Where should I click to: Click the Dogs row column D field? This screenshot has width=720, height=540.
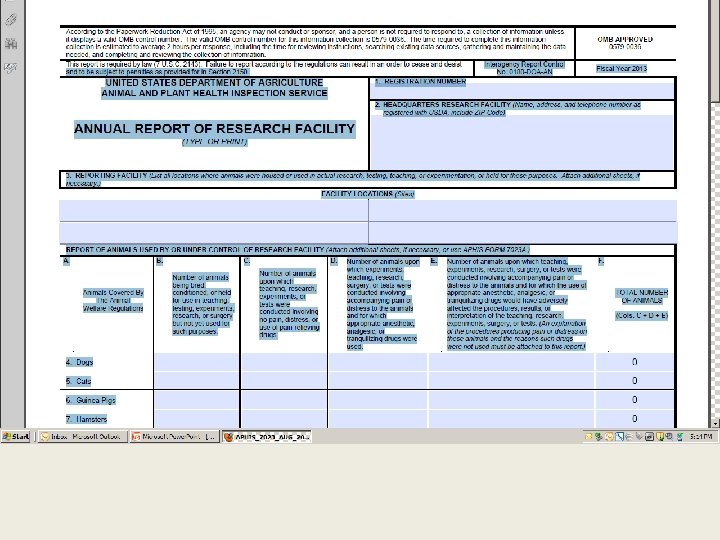[x=378, y=362]
